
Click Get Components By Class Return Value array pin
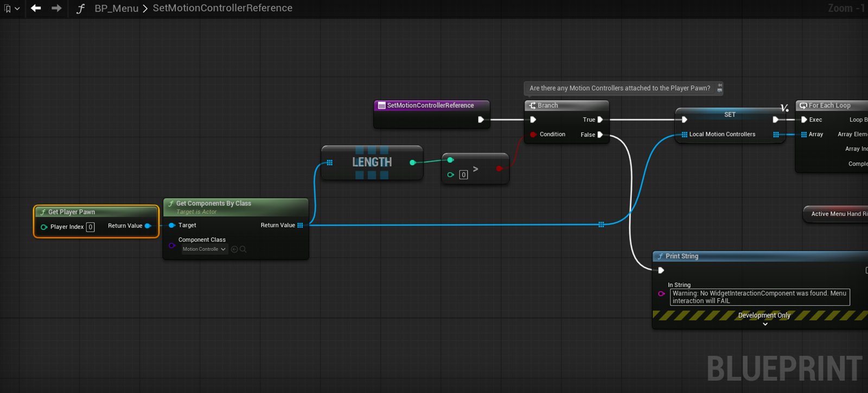(x=300, y=225)
